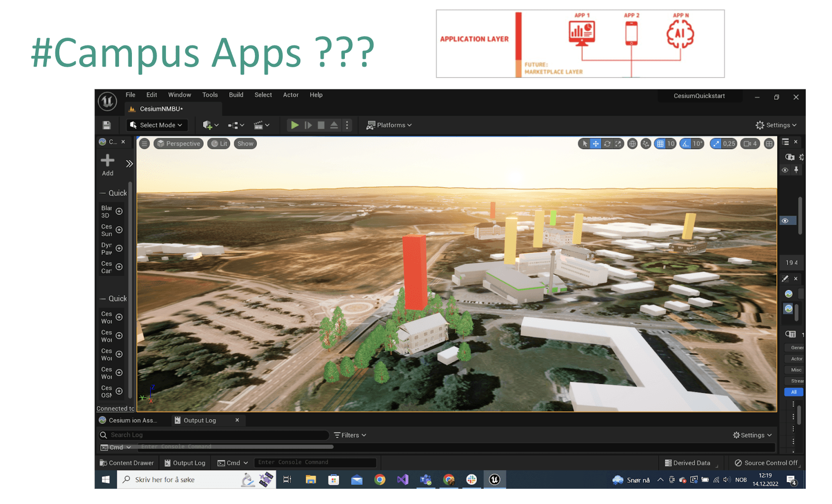Click Output Log in the status bar

tap(185, 463)
